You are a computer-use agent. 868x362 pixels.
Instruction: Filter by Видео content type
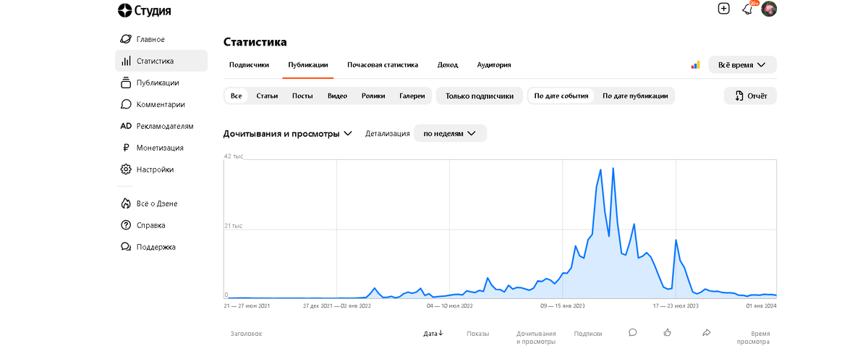[x=337, y=96]
